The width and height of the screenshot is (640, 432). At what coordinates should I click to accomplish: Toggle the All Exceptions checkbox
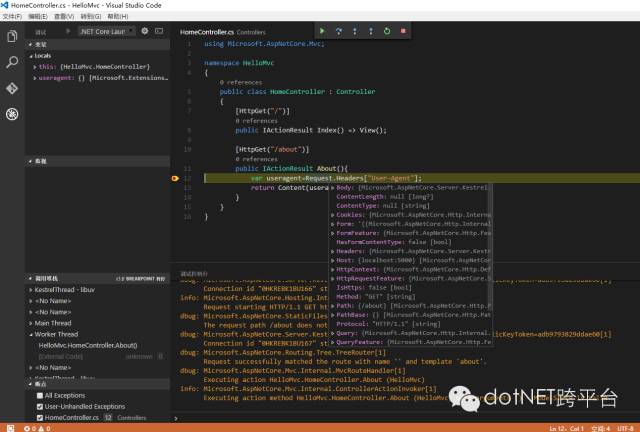(x=40, y=396)
